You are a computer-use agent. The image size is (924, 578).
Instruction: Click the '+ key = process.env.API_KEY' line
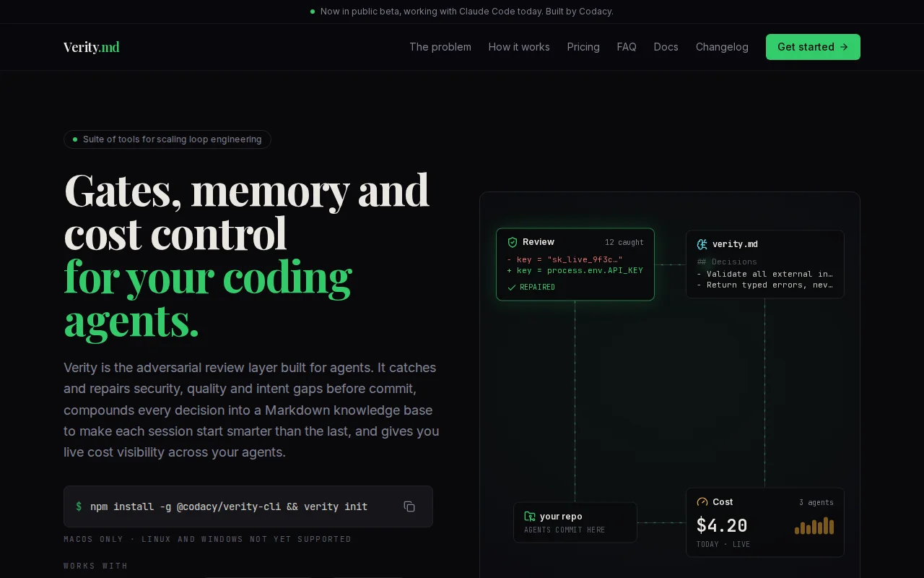575,271
